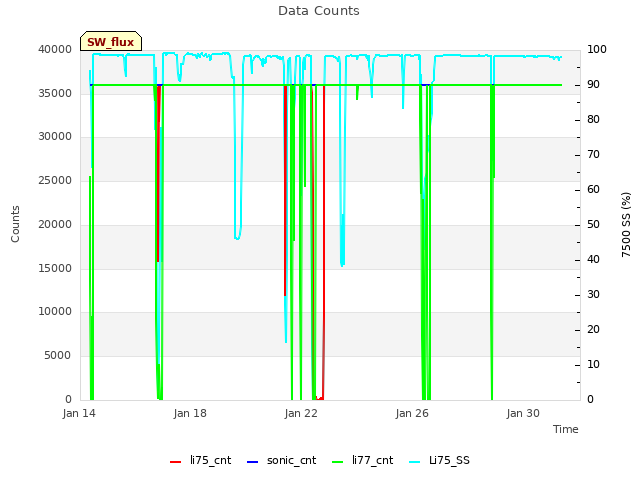Click the Jan 14 x-axis tick label
640x480 pixels.
[x=79, y=413]
